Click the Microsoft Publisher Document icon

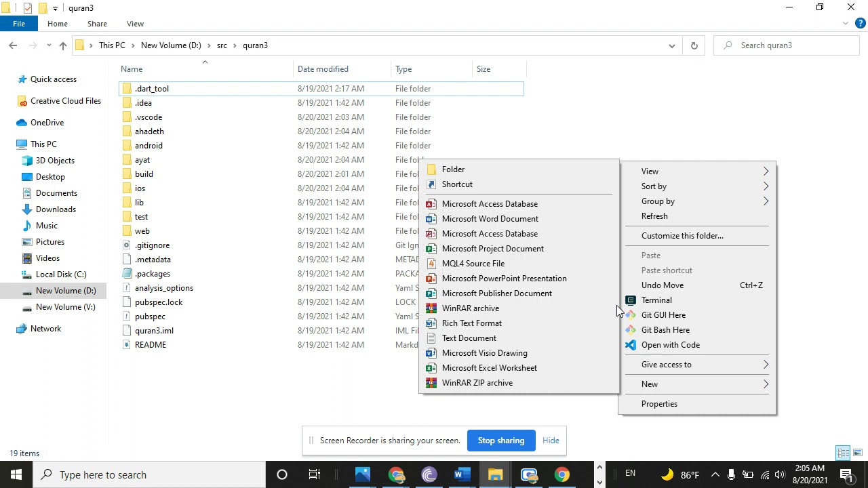pyautogui.click(x=431, y=293)
